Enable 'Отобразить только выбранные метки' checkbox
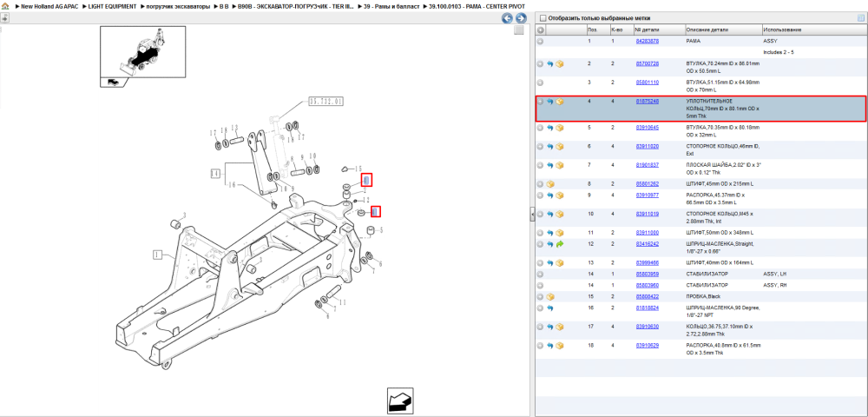 tap(543, 18)
